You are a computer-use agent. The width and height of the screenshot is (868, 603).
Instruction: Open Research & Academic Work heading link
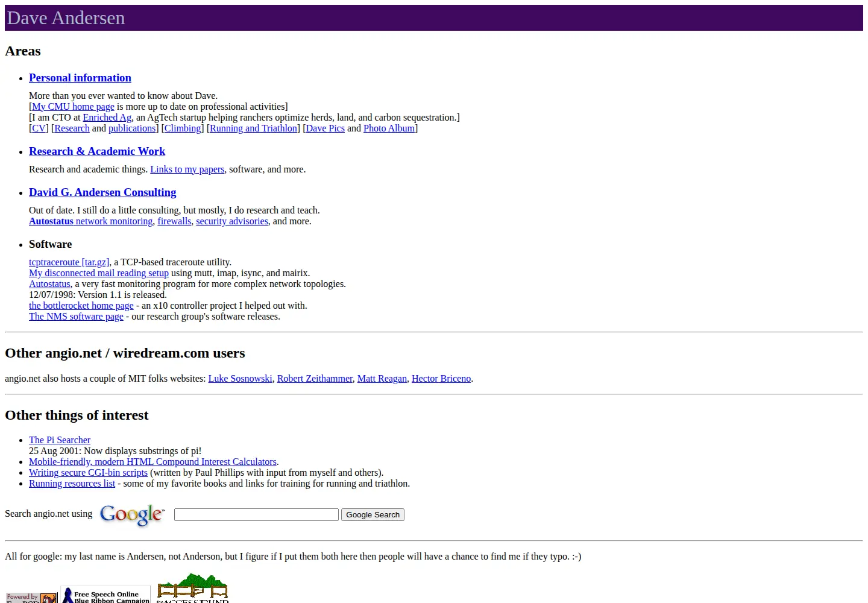pos(97,151)
